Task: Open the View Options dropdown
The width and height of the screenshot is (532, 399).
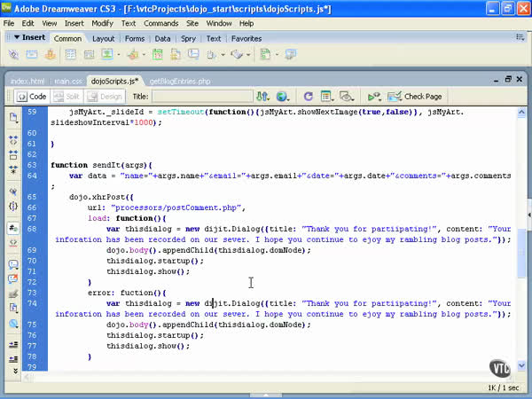Action: pyautogui.click(x=327, y=96)
